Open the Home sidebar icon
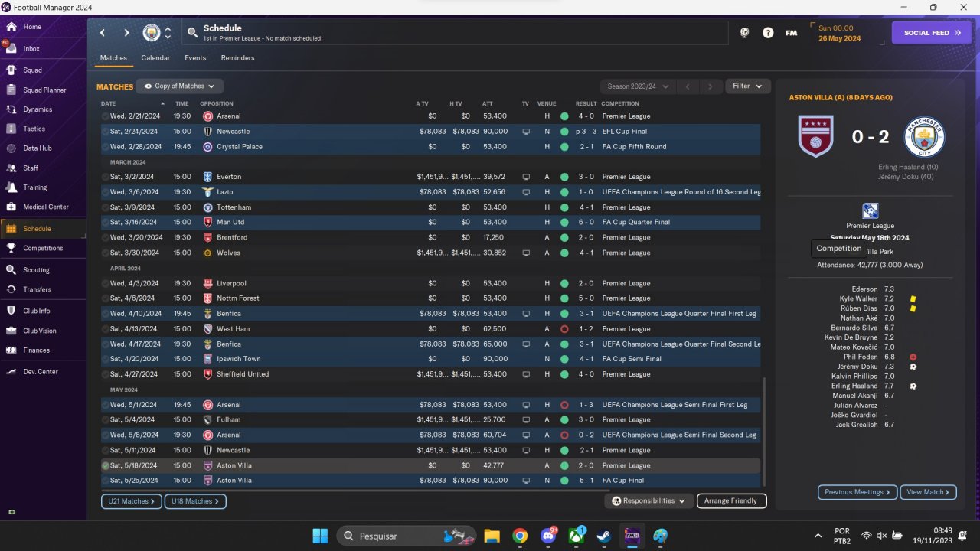The width and height of the screenshot is (980, 551). 11,27
